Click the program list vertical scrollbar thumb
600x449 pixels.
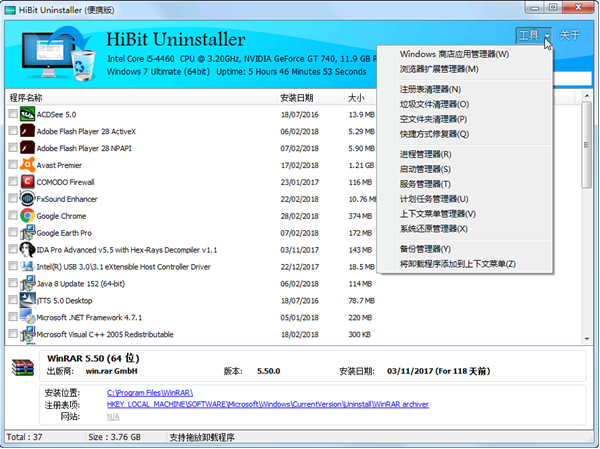[x=587, y=145]
